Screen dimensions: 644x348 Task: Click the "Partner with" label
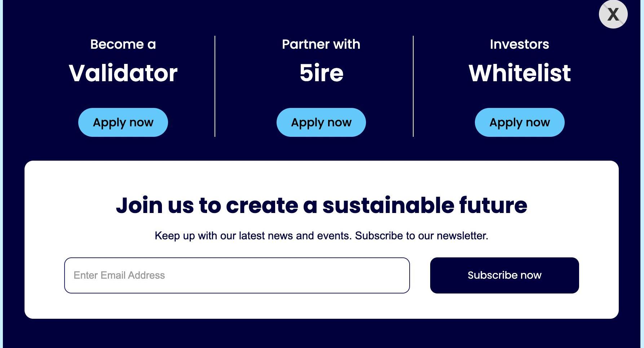tap(321, 44)
